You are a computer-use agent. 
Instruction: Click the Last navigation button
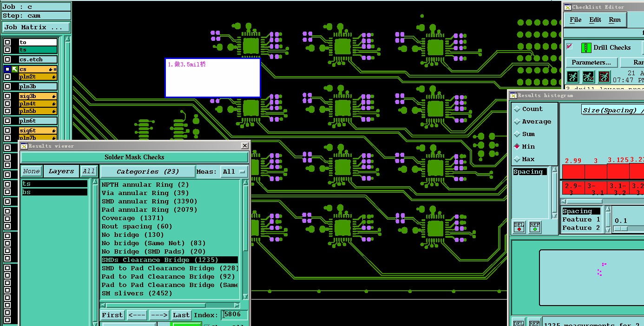[181, 315]
